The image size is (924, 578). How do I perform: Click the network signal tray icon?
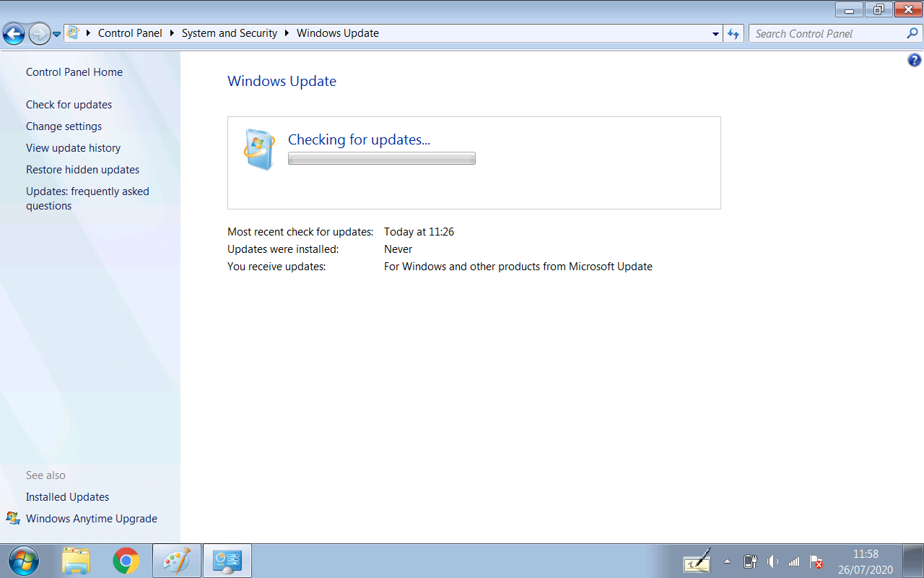[793, 562]
